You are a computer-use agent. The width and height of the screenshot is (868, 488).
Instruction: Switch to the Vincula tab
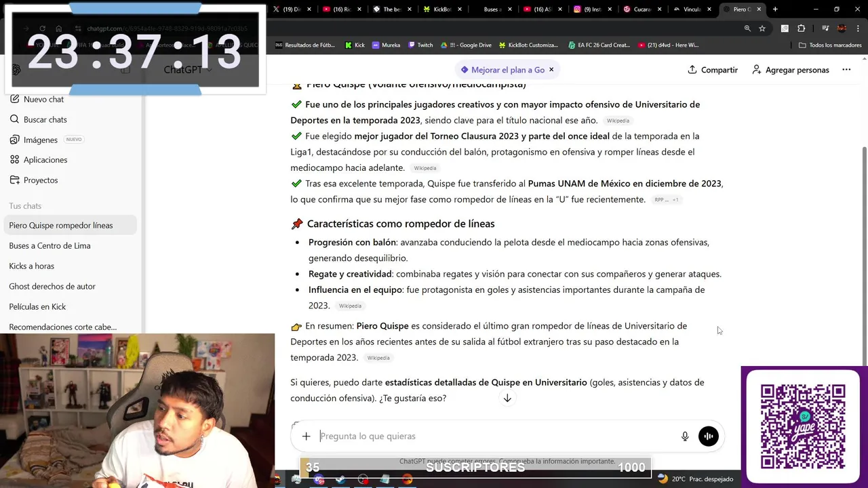[692, 9]
